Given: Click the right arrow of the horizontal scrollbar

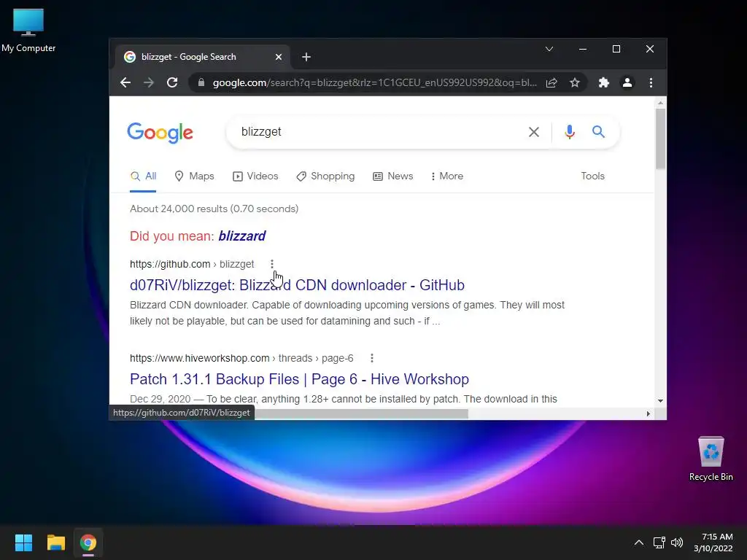Looking at the screenshot, I should [648, 414].
